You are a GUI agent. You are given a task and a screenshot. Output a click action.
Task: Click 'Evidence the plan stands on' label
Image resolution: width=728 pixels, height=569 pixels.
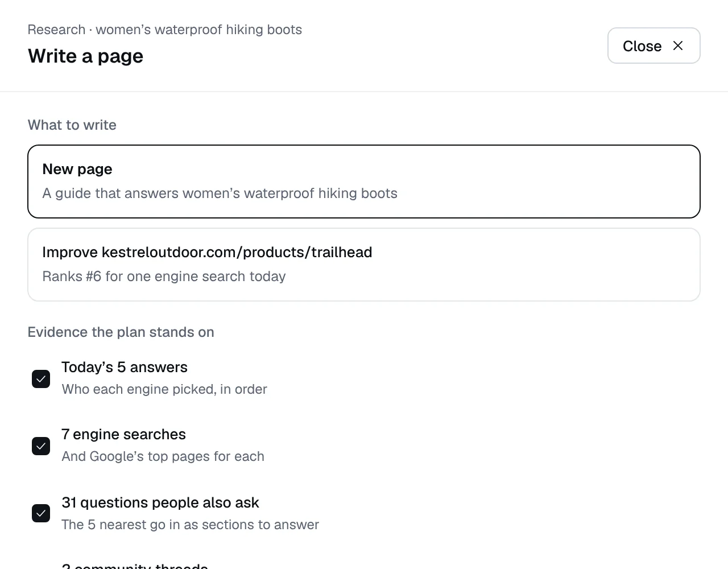121,332
